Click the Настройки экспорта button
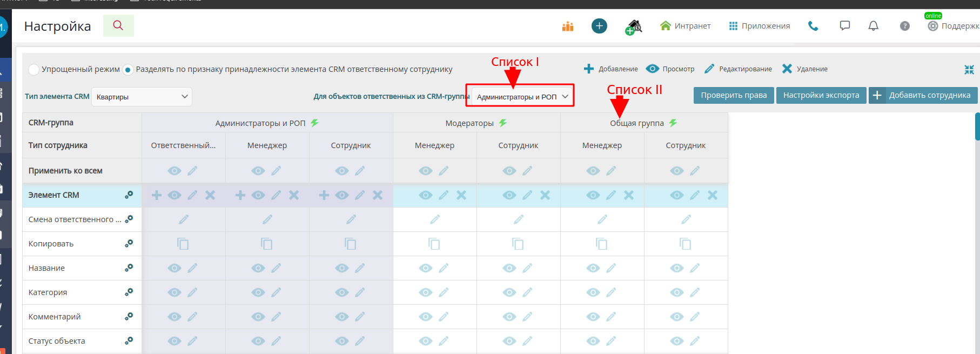980x354 pixels. click(821, 95)
